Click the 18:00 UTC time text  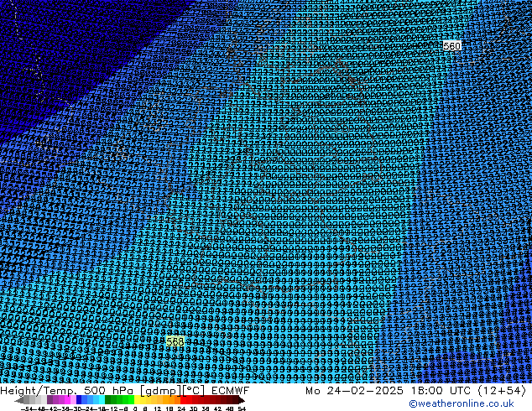[x=443, y=391]
